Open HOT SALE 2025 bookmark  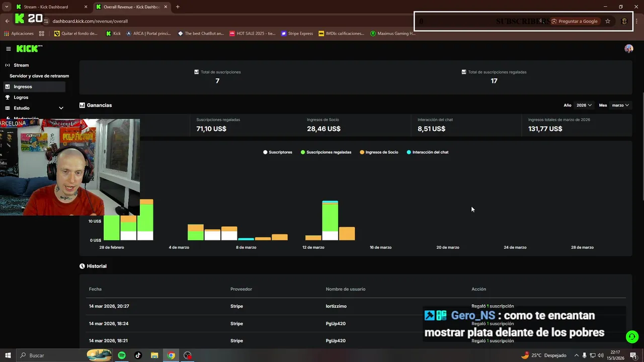[x=252, y=34]
